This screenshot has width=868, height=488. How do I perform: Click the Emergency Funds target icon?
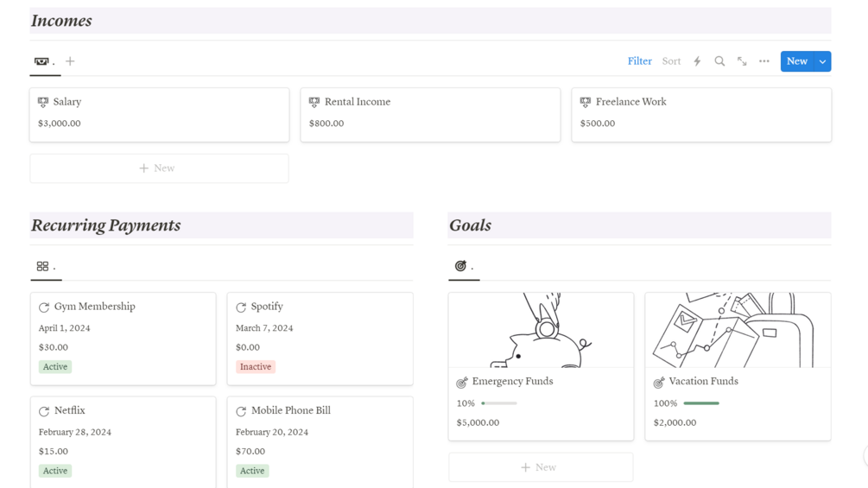click(462, 382)
